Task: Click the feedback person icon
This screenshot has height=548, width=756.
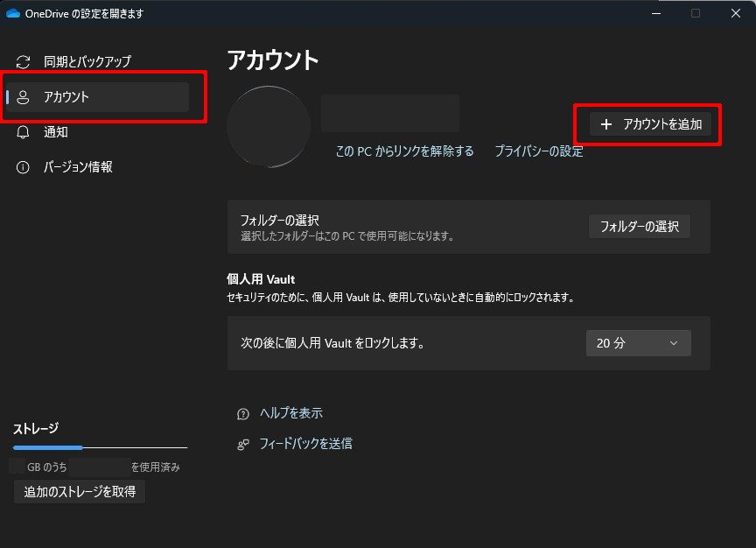Action: 243,444
